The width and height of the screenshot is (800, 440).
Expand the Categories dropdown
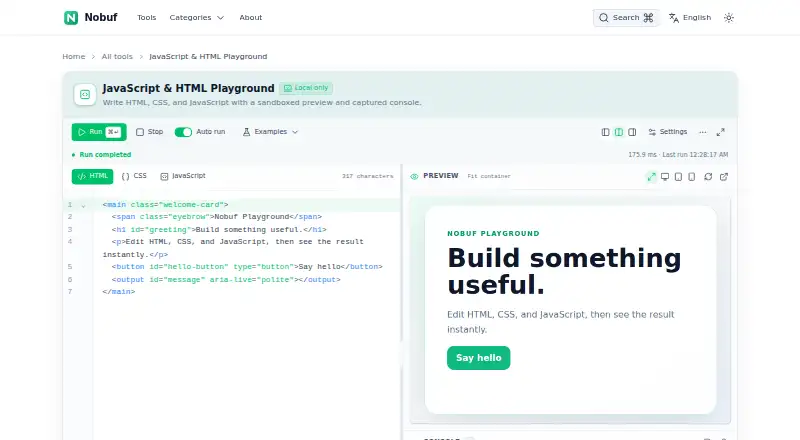[196, 17]
